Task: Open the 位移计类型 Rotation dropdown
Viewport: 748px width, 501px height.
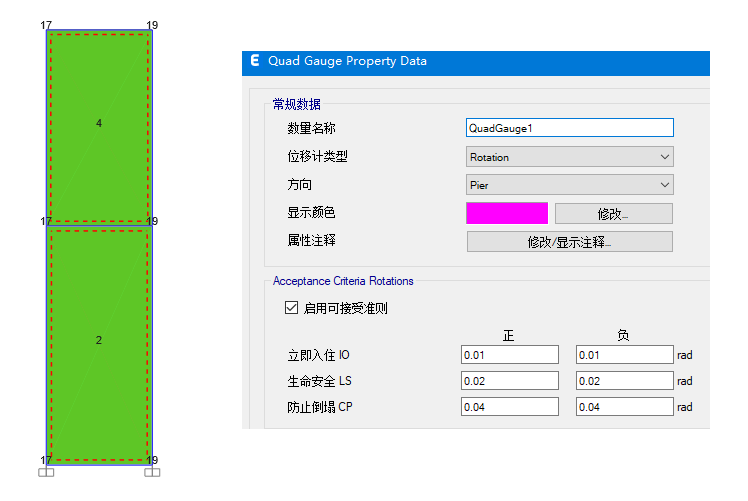Action: click(x=570, y=157)
